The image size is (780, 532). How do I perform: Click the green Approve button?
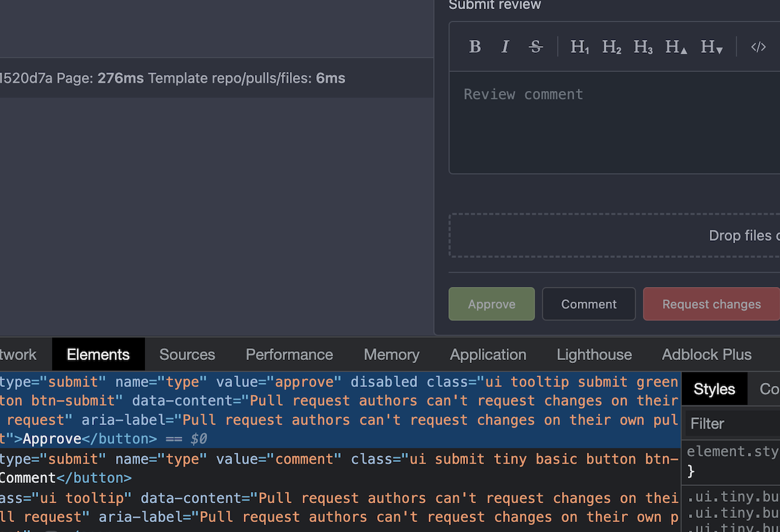(x=491, y=304)
